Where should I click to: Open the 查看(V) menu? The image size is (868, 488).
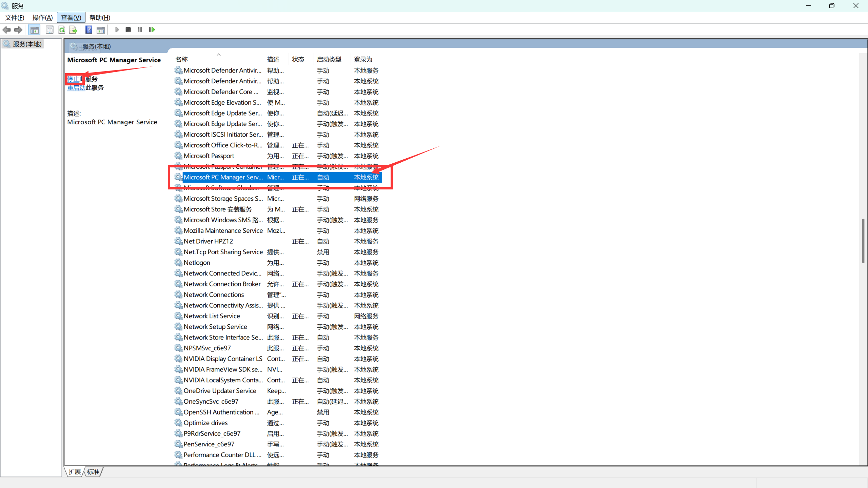(x=71, y=18)
